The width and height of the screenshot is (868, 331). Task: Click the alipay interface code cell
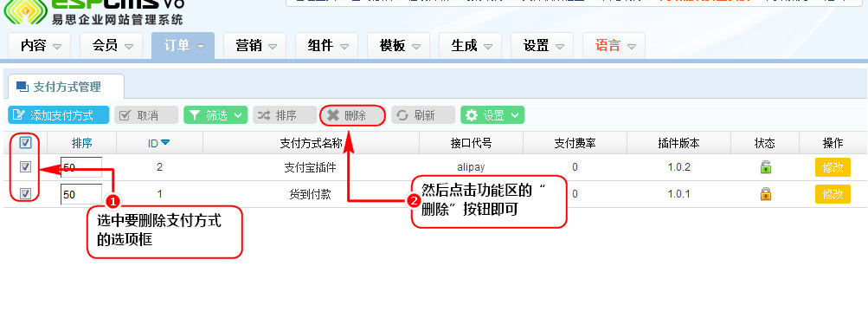pos(471,167)
